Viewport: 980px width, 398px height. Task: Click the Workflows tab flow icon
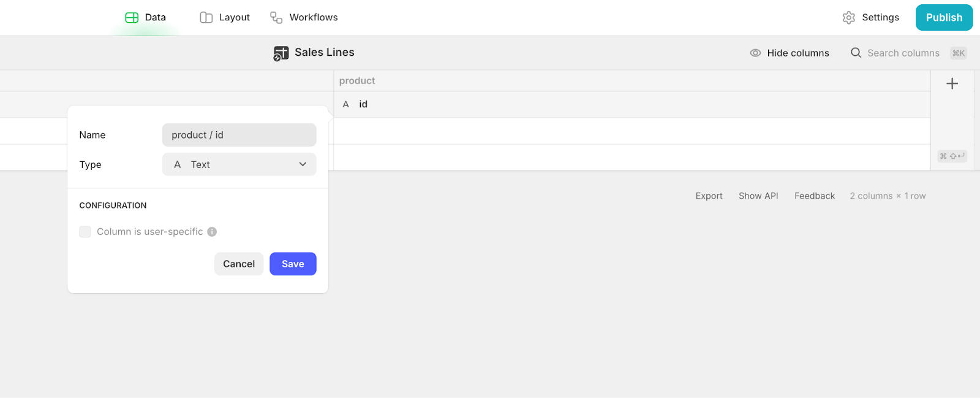coord(276,17)
